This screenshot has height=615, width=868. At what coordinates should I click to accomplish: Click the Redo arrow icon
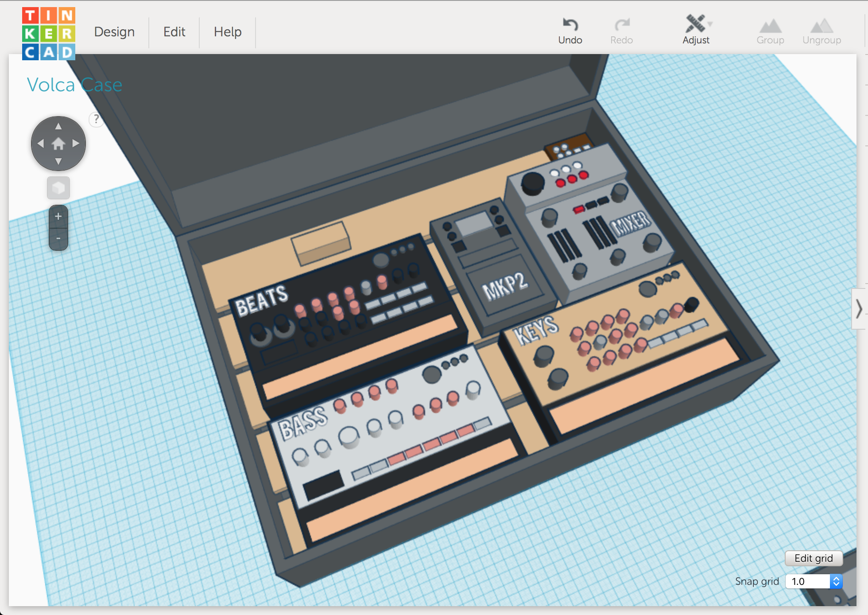click(x=622, y=25)
